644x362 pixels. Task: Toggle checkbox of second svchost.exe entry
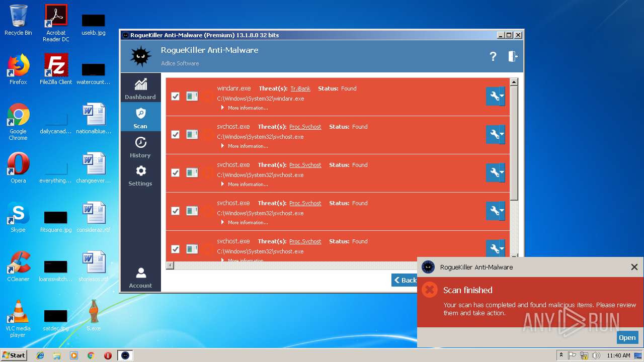175,172
